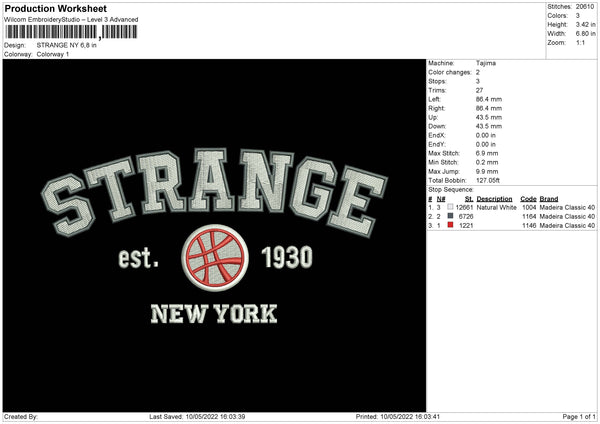
Task: Select the 'Natural White' description cell
Action: coord(496,207)
